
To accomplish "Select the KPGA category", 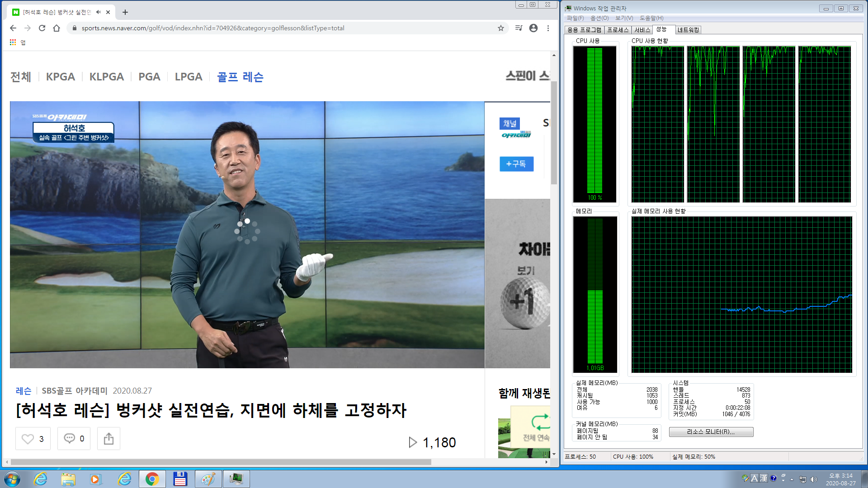I will (x=61, y=77).
